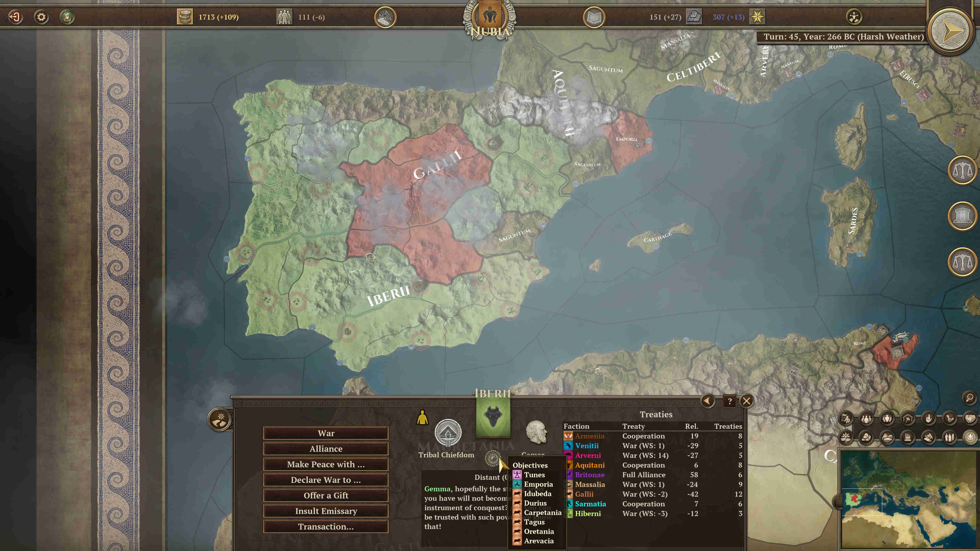Screen dimensions: 980x551
Task: Click the magnifying glass search icon
Action: (x=970, y=398)
